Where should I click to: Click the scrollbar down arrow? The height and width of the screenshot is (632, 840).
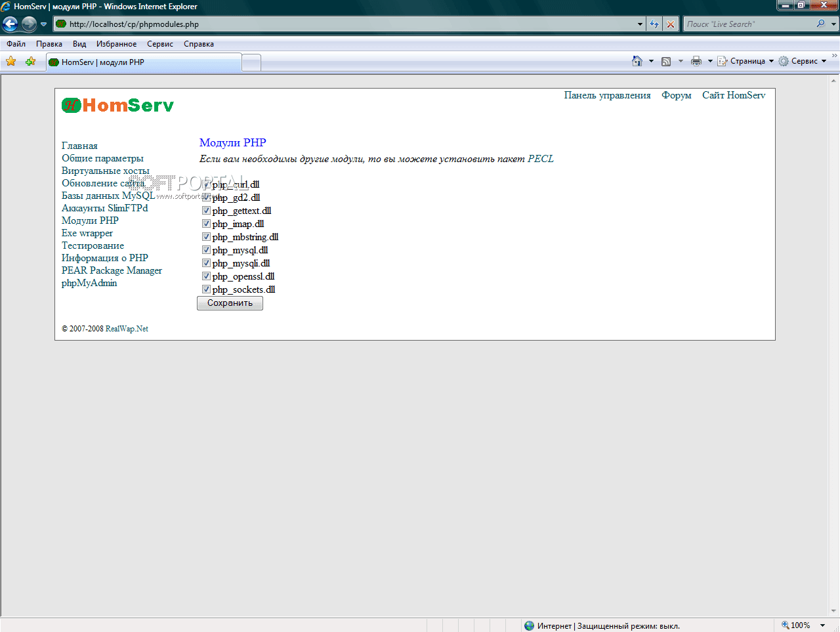point(834,610)
